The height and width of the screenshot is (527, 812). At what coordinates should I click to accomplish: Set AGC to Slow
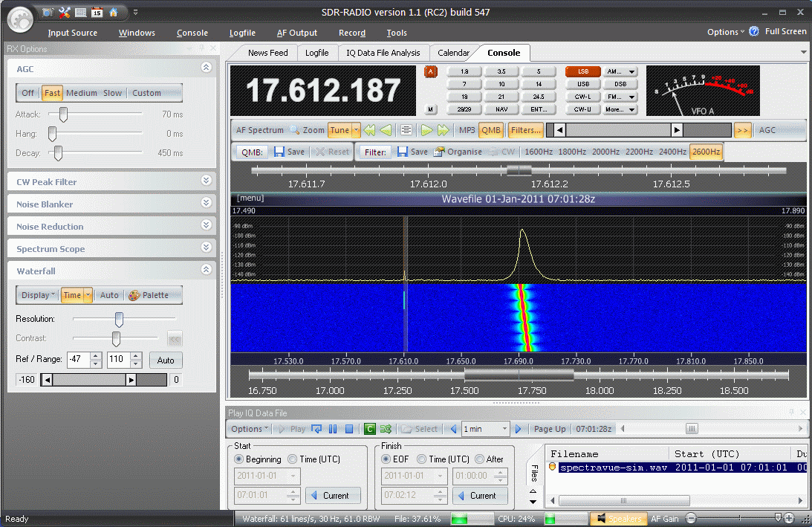click(x=112, y=93)
